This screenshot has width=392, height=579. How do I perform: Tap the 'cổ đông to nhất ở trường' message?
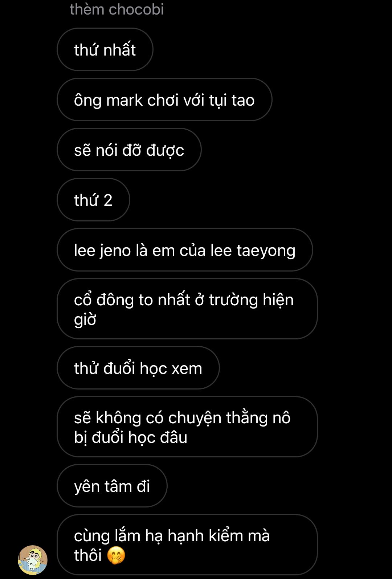click(187, 309)
